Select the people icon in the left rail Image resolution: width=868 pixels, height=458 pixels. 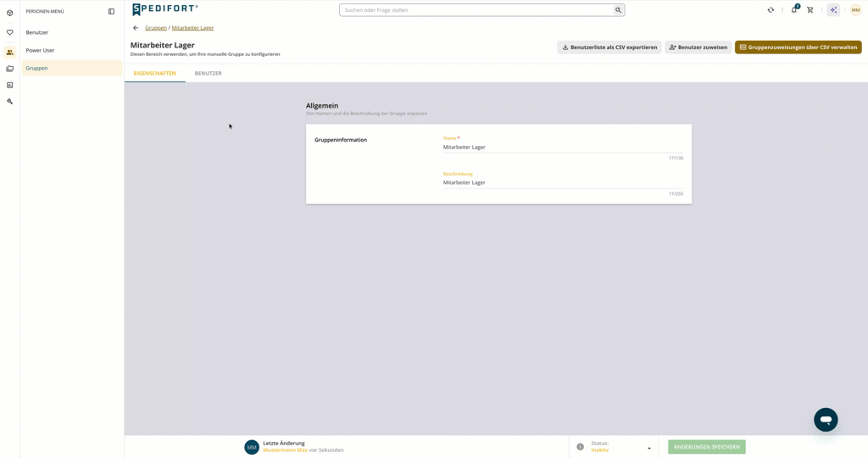click(x=9, y=52)
